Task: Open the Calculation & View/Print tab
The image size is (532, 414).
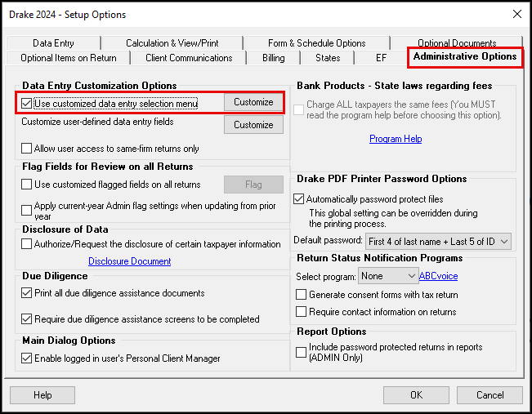Action: [x=172, y=43]
